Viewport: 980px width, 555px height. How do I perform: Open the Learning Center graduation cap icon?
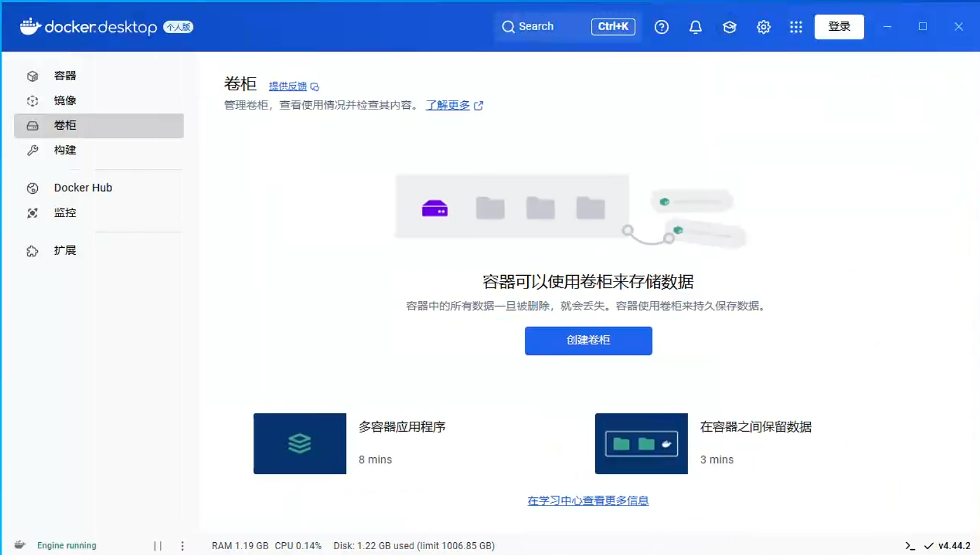pyautogui.click(x=729, y=27)
